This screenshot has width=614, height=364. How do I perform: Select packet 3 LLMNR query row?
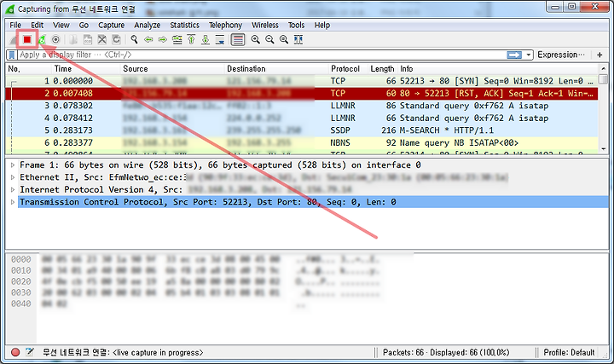302,106
